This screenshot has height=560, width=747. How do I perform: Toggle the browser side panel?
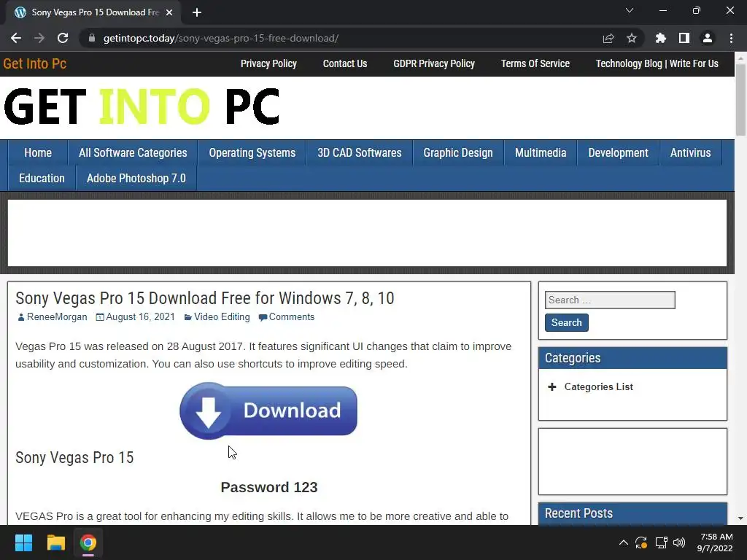tap(684, 38)
